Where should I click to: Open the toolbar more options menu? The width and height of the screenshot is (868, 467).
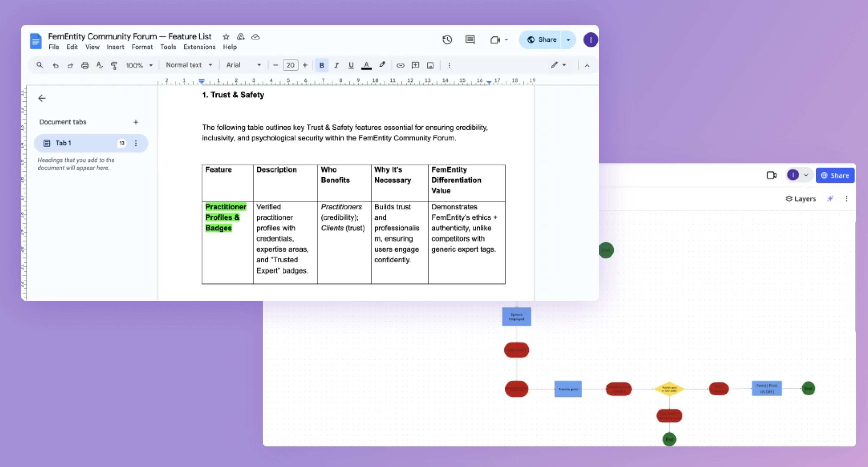pos(449,65)
